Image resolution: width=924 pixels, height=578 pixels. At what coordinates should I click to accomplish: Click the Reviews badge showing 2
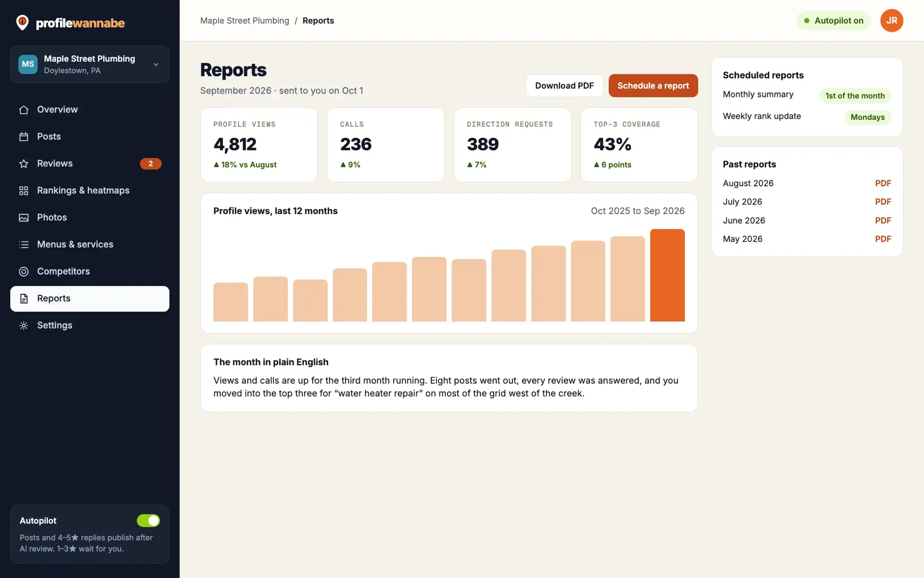[x=151, y=164]
